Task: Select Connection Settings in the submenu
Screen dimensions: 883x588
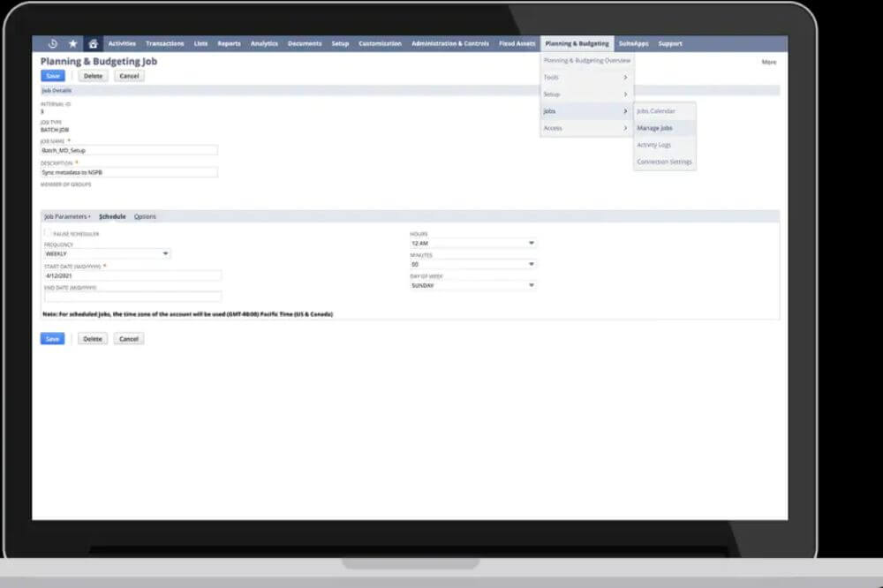Action: pos(663,162)
